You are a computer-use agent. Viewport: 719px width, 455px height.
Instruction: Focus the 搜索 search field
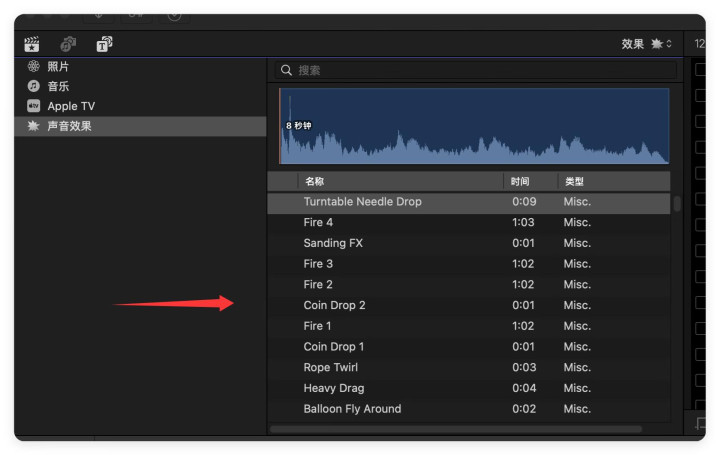476,70
